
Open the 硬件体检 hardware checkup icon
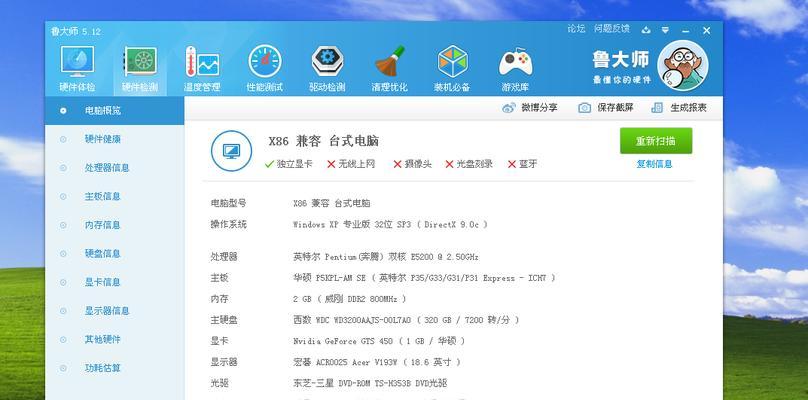coord(77,62)
